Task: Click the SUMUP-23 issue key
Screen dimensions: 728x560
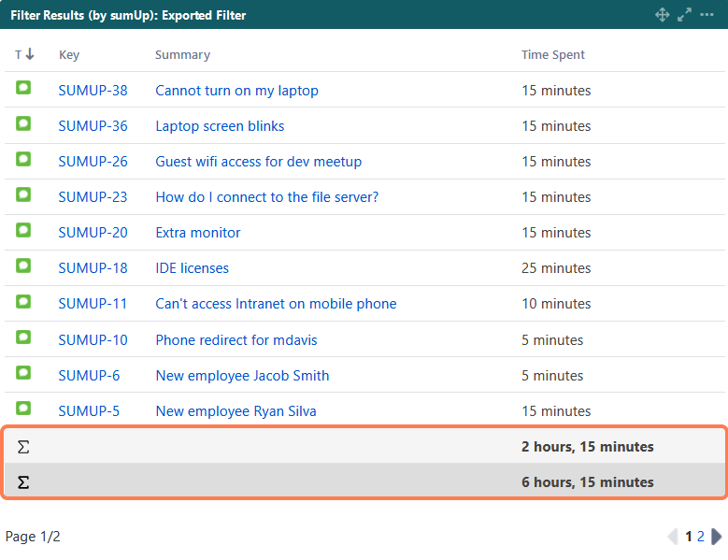Action: [93, 197]
